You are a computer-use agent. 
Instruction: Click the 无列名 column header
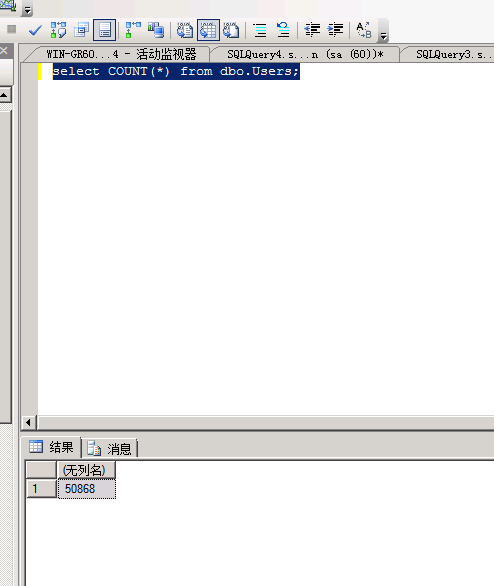coord(86,470)
